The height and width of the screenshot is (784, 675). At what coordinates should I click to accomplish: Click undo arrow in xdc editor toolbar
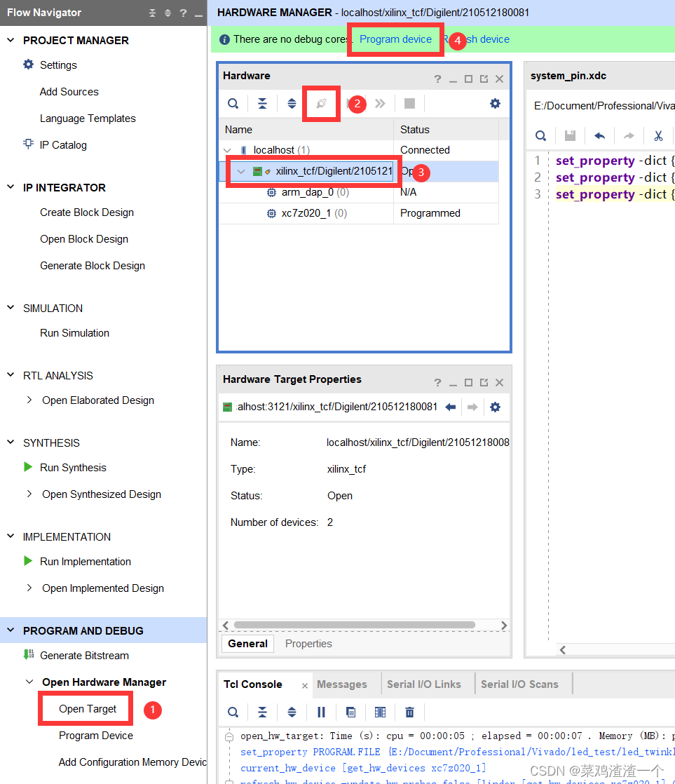[599, 135]
